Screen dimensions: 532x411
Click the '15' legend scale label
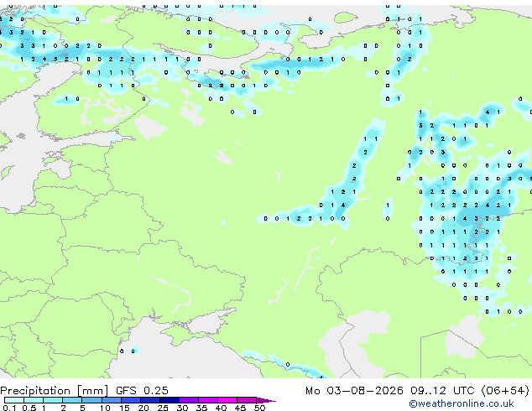(124, 408)
